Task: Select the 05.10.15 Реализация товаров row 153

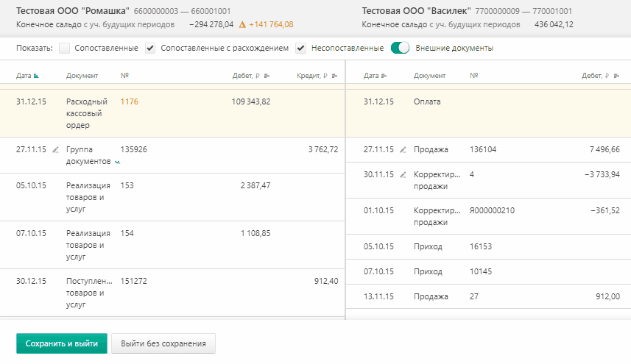Action: [172, 197]
